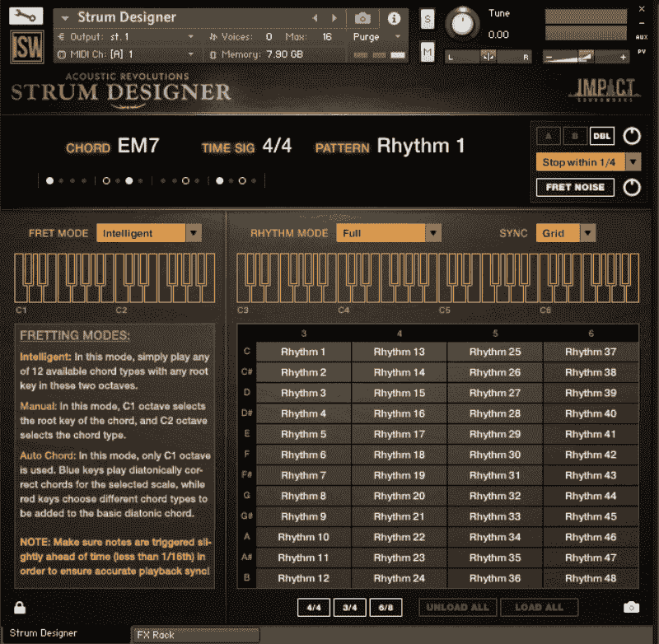Screen dimensions: 659x644
Task: Switch to the FX Rack tab
Action: 194,635
